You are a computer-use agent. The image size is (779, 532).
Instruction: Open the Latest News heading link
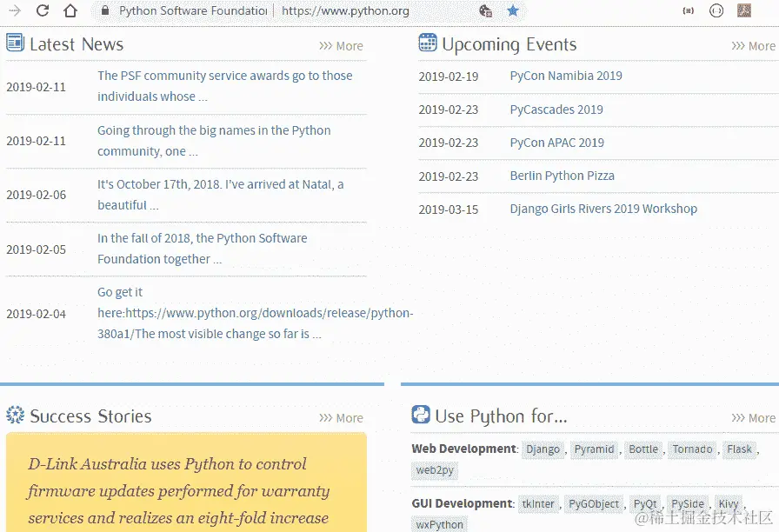click(77, 44)
